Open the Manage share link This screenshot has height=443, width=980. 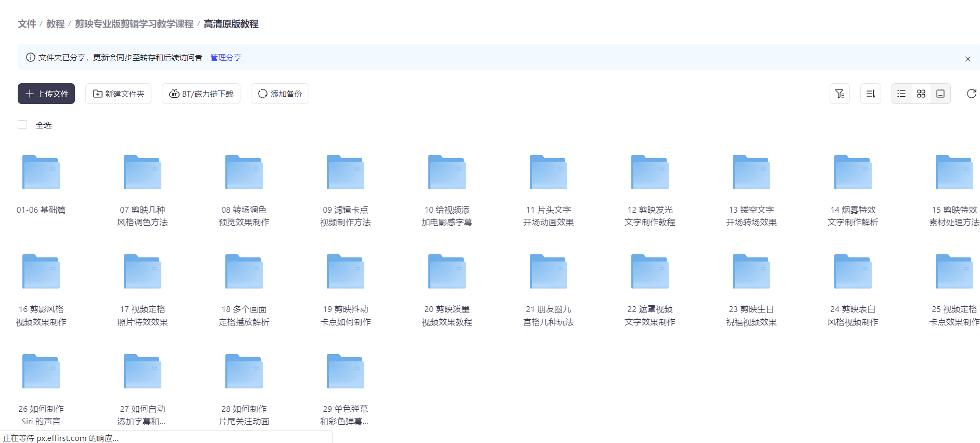coord(226,58)
